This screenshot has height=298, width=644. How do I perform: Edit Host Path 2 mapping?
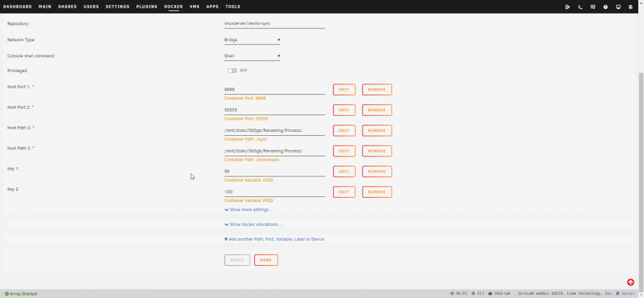[344, 131]
